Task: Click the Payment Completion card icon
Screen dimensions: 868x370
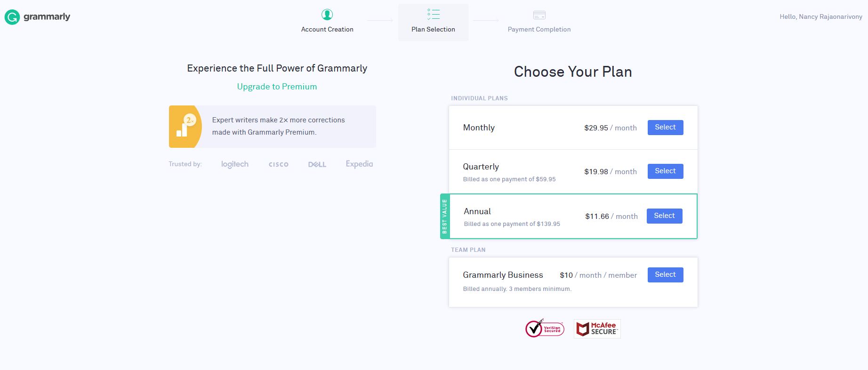Action: (x=539, y=15)
